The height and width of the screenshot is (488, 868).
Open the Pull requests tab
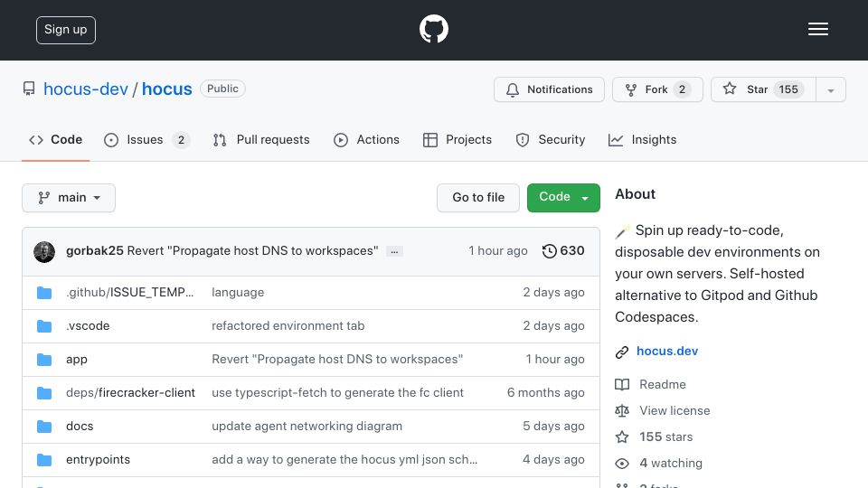pos(261,140)
